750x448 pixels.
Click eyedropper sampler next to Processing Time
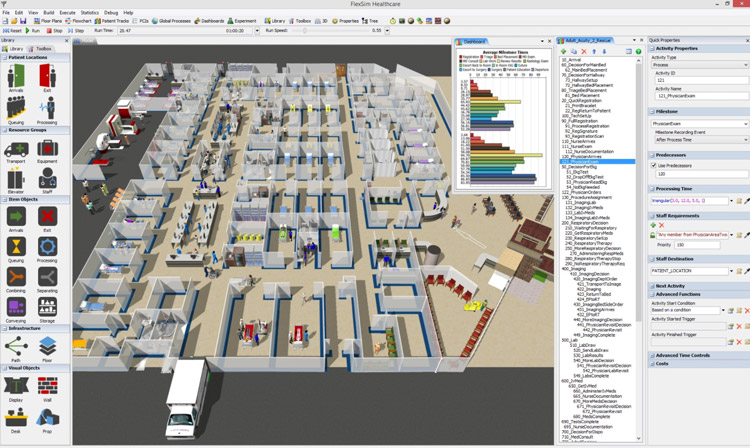pos(747,201)
